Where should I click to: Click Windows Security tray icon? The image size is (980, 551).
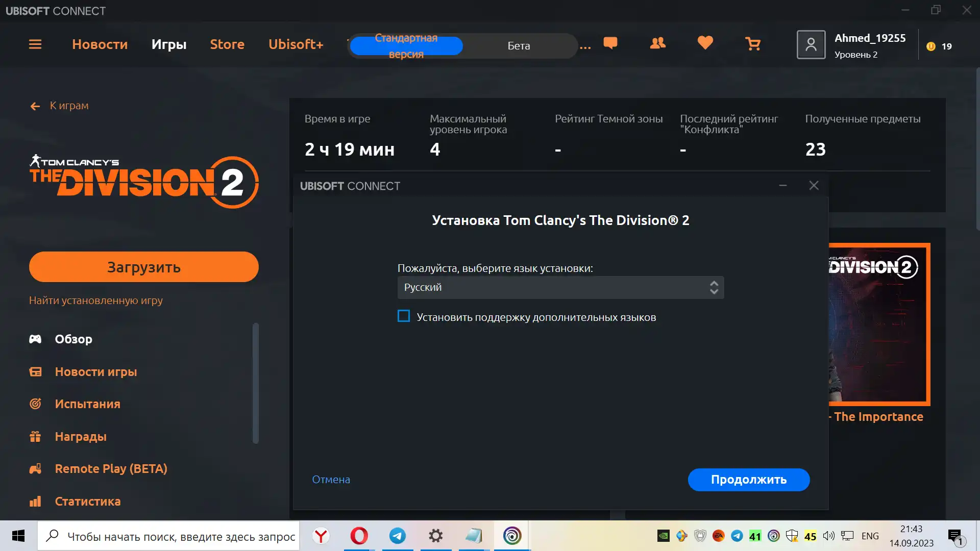coord(792,536)
